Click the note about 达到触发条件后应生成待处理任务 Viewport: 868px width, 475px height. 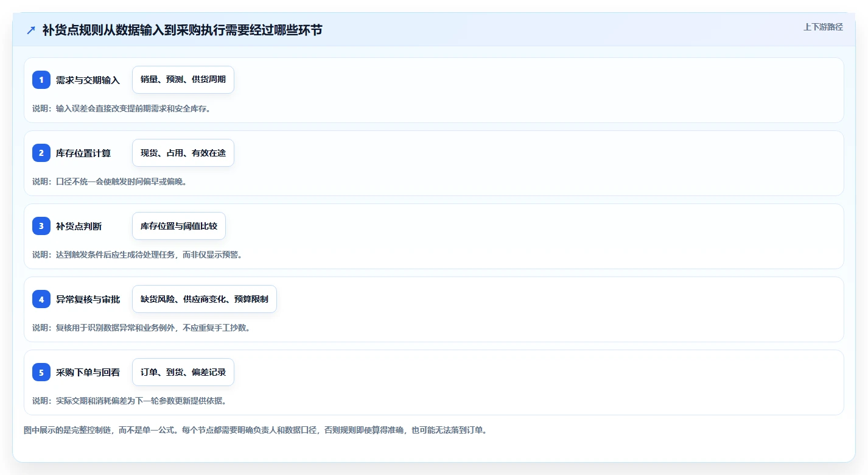pyautogui.click(x=138, y=255)
